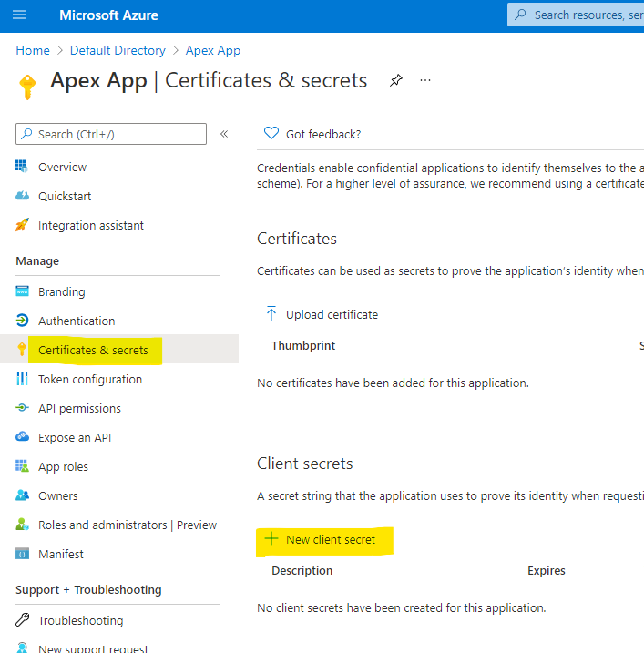Focus the Search resources box in header
The width and height of the screenshot is (644, 653).
[x=583, y=15]
